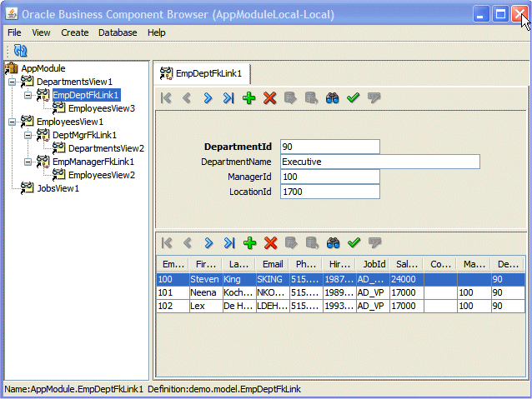
Task: Add new record with upper green plus
Action: [x=249, y=98]
